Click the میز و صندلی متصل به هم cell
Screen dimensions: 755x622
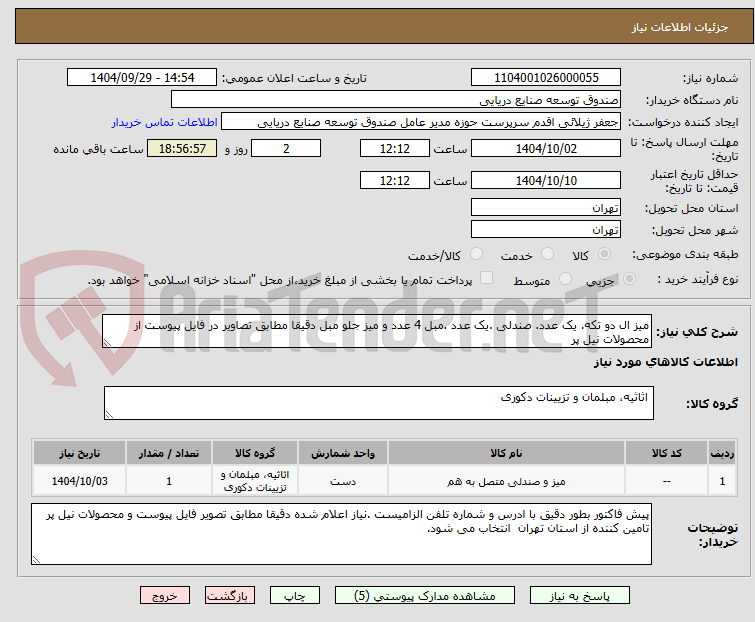point(506,481)
